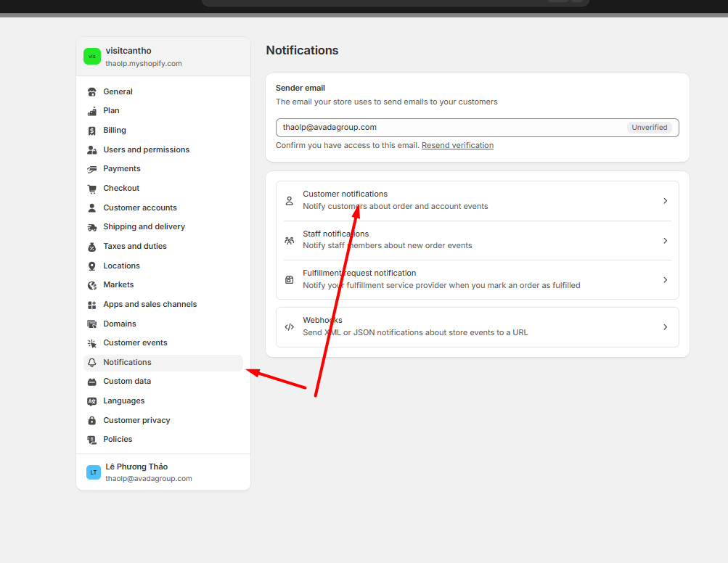This screenshot has width=728, height=563.
Task: Click the Locations pin icon
Action: (x=92, y=266)
